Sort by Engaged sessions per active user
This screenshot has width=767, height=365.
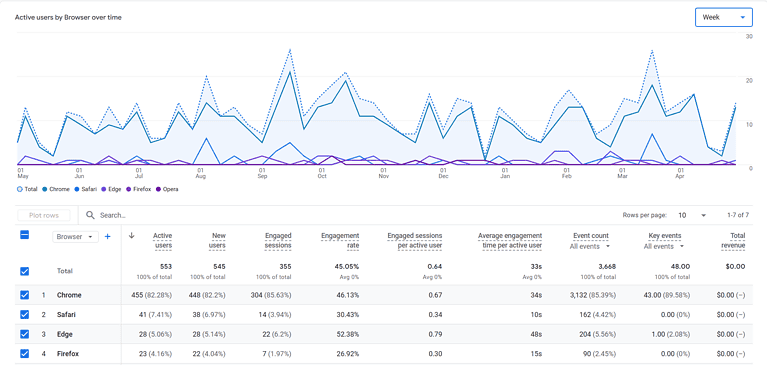click(x=414, y=241)
